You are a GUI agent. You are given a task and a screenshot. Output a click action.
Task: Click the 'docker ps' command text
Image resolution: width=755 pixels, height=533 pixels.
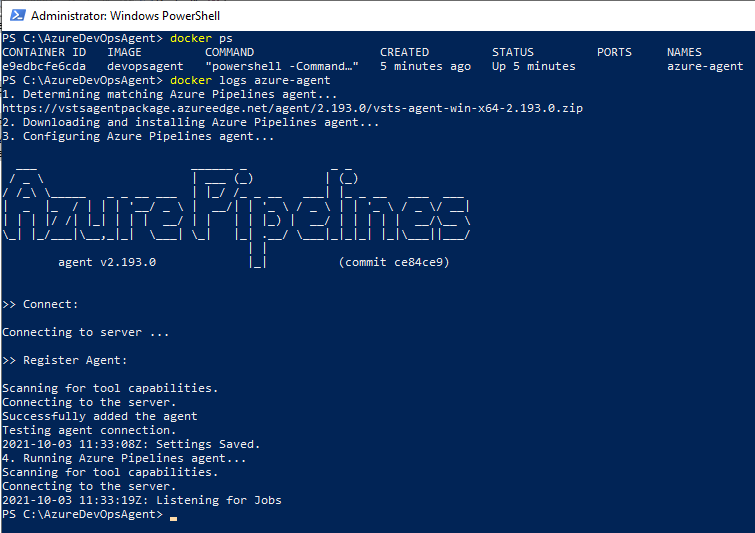coord(201,39)
